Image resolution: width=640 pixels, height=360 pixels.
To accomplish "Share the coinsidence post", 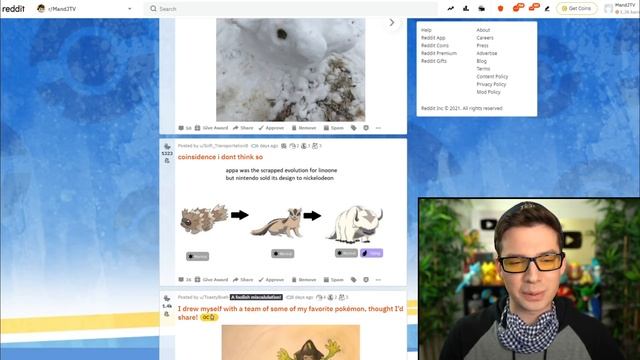I will 243,280.
